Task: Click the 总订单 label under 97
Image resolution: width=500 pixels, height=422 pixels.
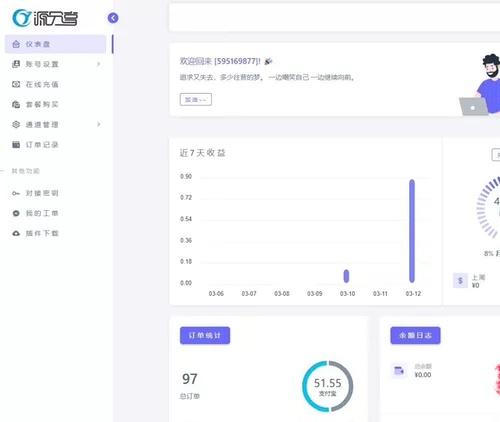Action: 190,396
